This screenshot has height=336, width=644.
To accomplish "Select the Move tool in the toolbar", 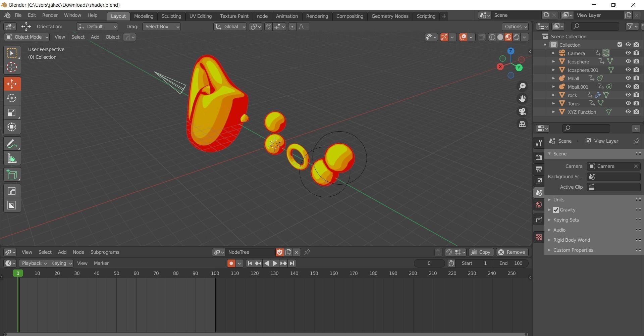I will tap(12, 84).
